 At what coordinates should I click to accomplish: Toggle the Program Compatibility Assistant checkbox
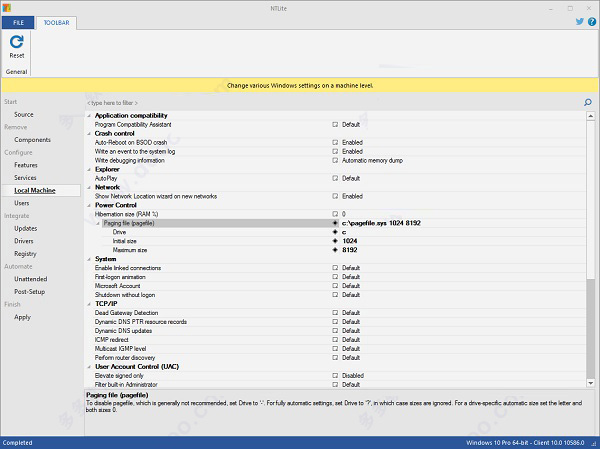click(335, 124)
